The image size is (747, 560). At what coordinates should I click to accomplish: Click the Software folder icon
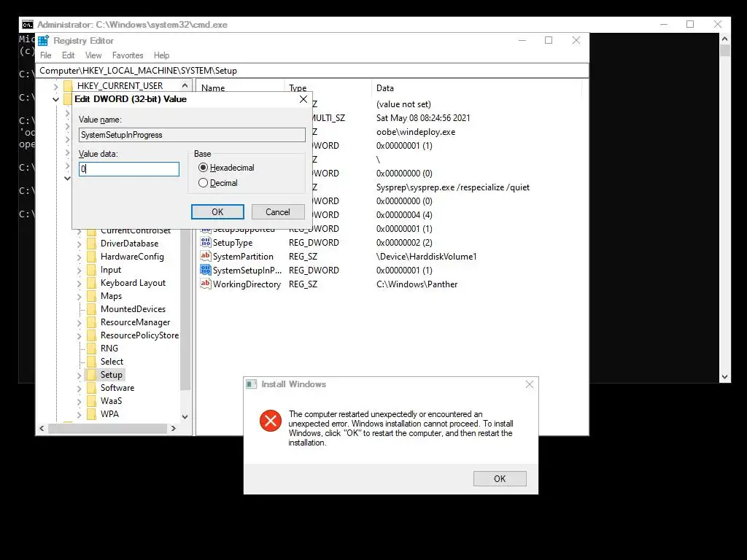pos(91,388)
